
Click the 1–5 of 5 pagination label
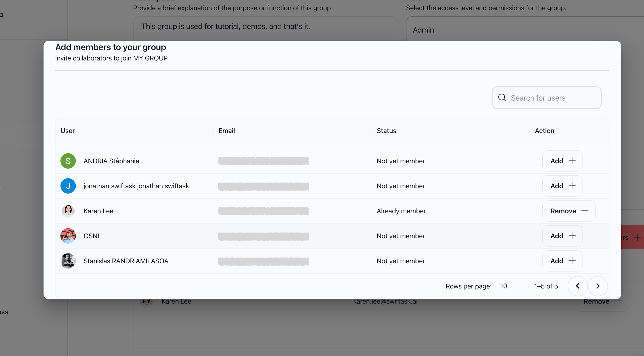pos(546,286)
